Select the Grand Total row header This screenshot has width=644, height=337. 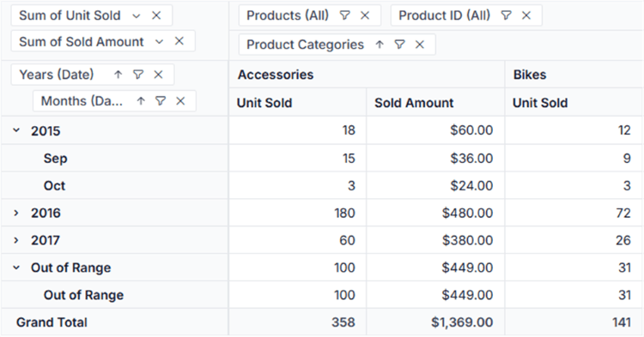click(114, 322)
